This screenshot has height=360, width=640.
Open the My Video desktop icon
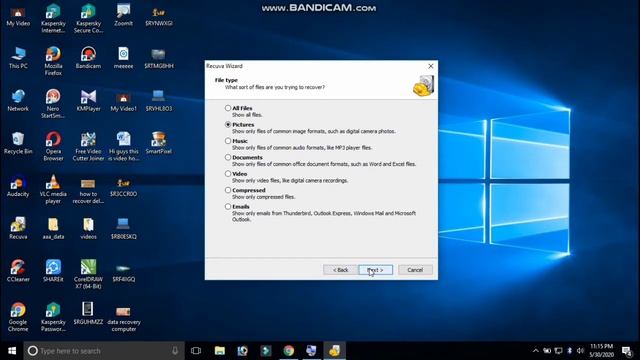tap(18, 16)
